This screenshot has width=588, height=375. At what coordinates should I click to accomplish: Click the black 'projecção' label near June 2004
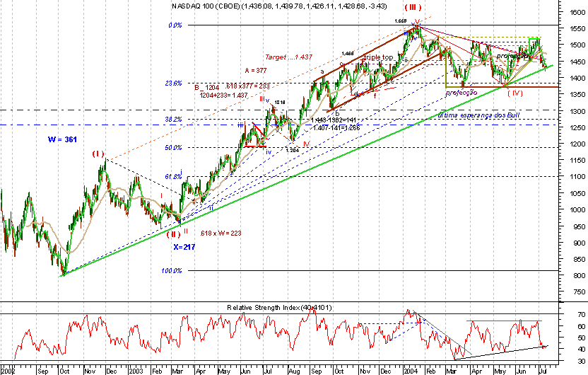click(x=512, y=56)
